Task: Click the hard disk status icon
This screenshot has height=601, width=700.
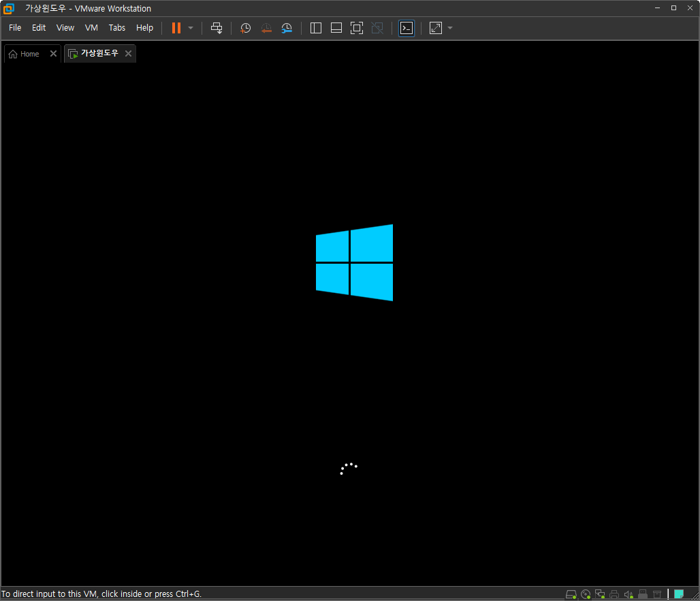Action: point(571,594)
